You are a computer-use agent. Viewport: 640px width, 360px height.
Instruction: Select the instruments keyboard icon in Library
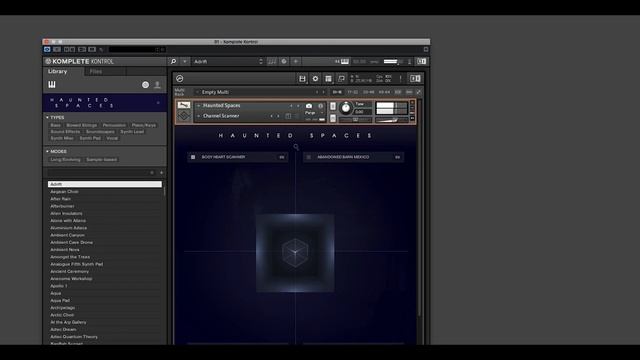coord(52,84)
